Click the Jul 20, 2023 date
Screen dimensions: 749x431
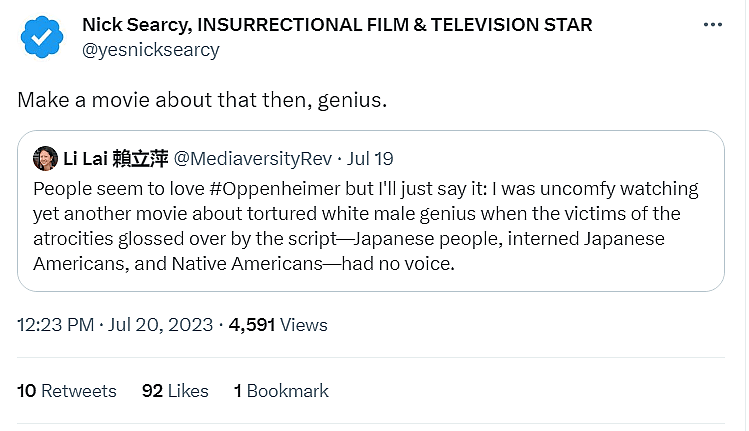pos(161,325)
